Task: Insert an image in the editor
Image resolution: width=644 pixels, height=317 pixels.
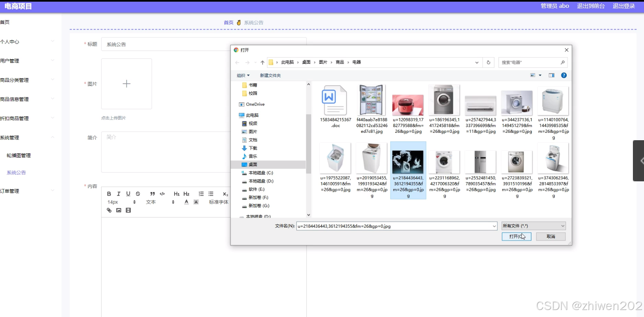Action: pos(119,210)
